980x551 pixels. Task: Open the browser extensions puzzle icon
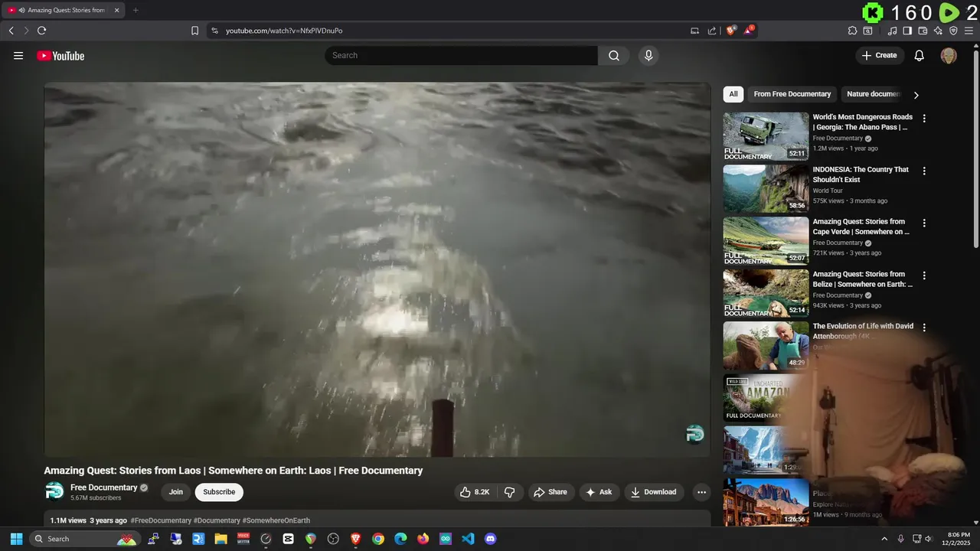852,31
